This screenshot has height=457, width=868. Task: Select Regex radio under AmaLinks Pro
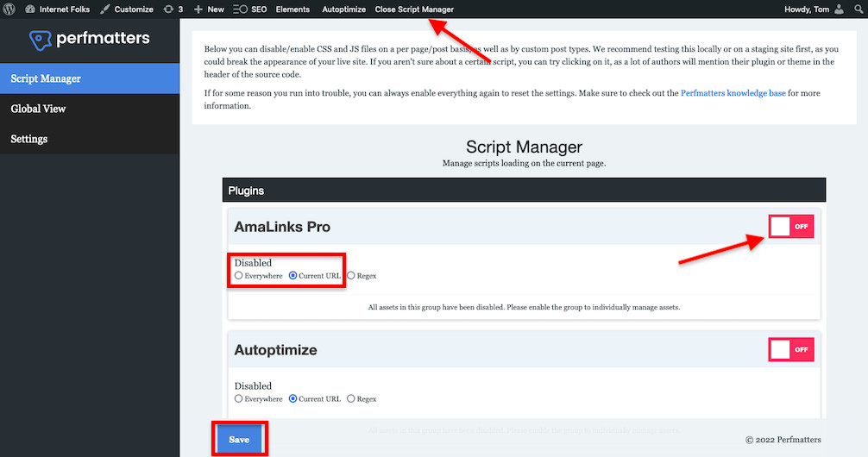point(351,276)
